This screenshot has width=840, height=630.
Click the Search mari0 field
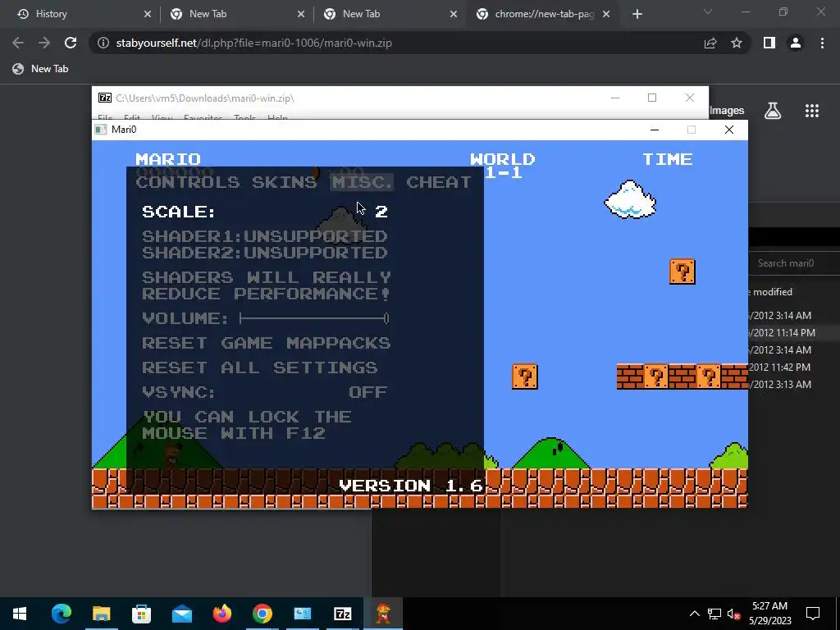794,263
